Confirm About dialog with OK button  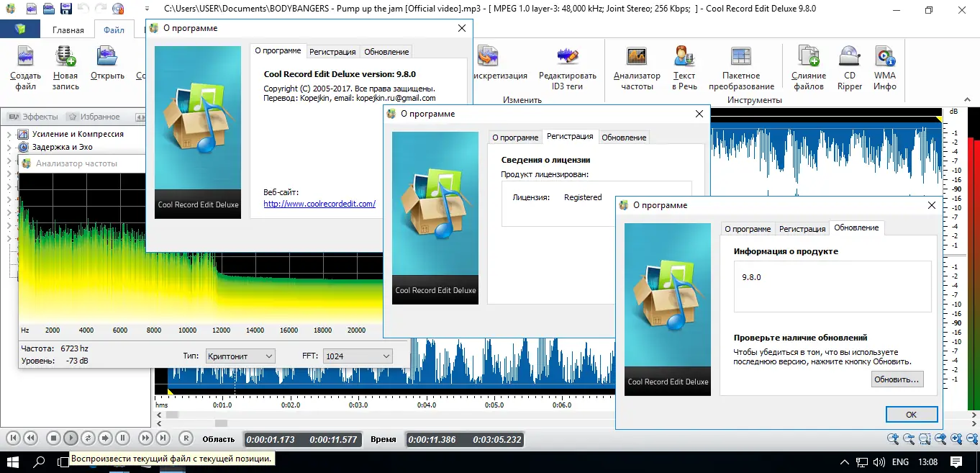(x=911, y=415)
